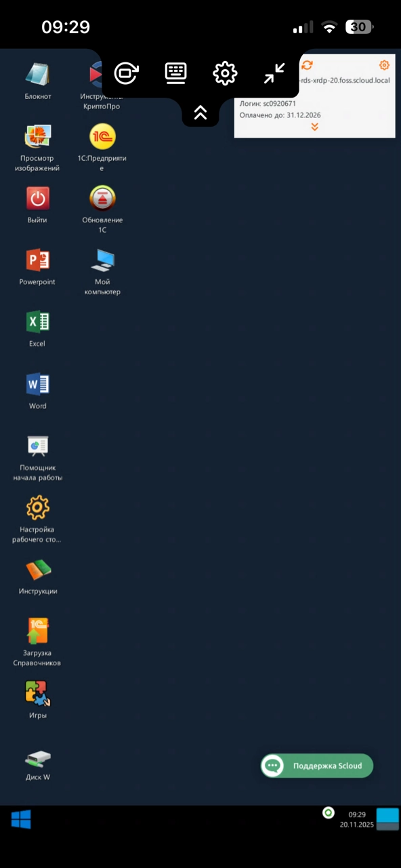Open Загрузка Справочников shortcut
Viewport: 401px width, 868px height.
pos(37,631)
